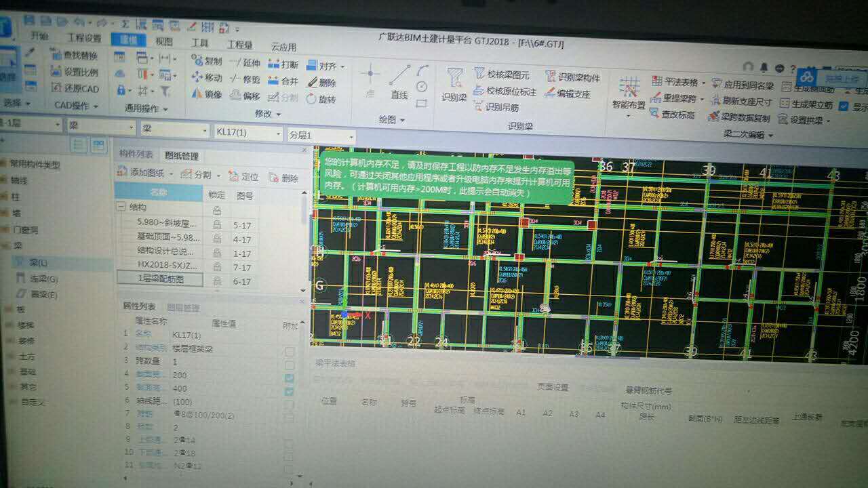Select the 旋转 (Rotate) tool
Viewport: 868px width, 488px height.
point(321,99)
